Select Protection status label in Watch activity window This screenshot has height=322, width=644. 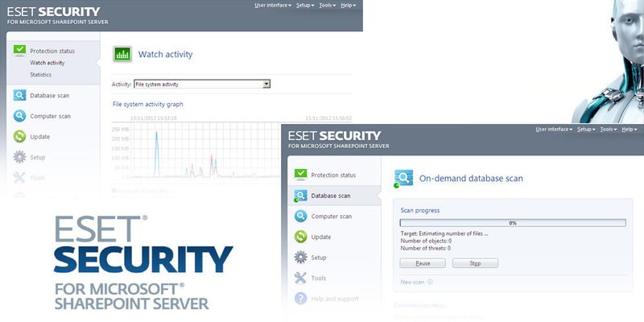point(52,51)
